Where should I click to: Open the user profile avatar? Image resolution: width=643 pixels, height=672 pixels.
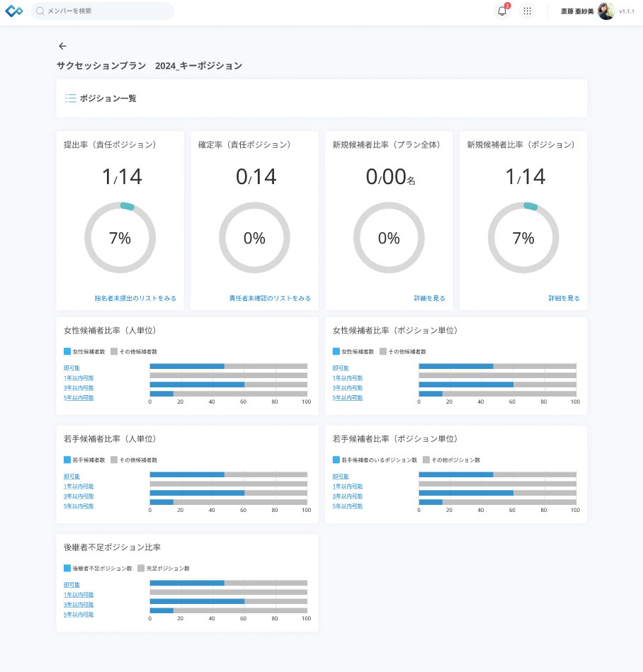click(606, 11)
